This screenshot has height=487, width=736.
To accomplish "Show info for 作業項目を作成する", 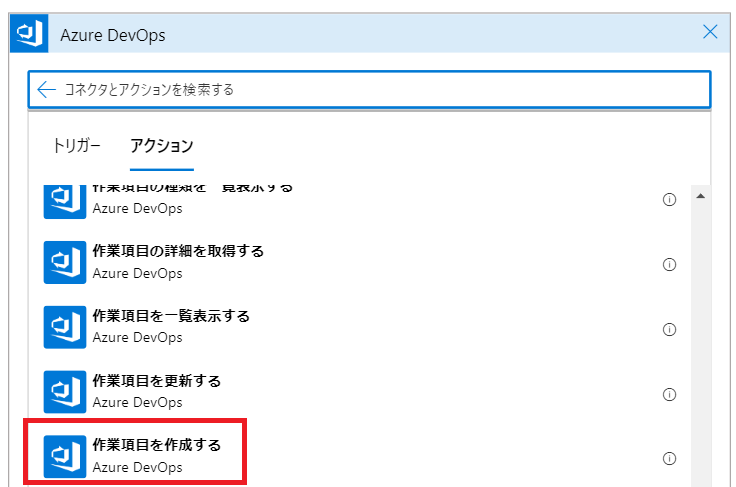I will [x=669, y=458].
